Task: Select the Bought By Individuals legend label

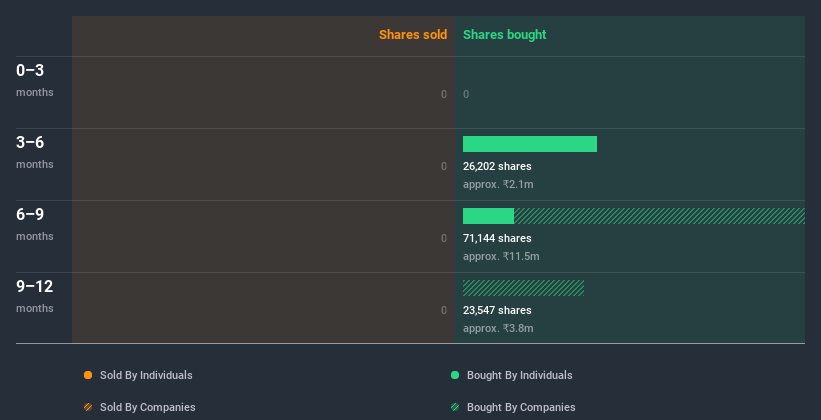Action: point(519,375)
